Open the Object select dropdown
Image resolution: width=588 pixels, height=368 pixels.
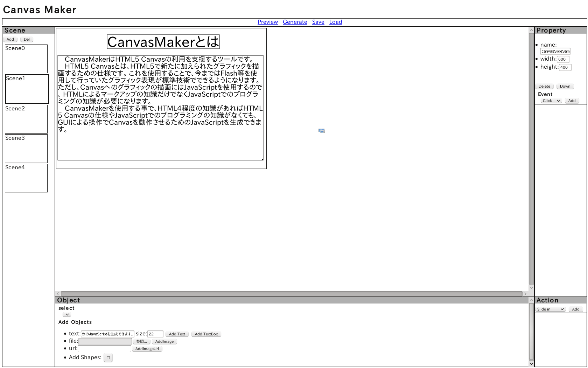tap(67, 314)
